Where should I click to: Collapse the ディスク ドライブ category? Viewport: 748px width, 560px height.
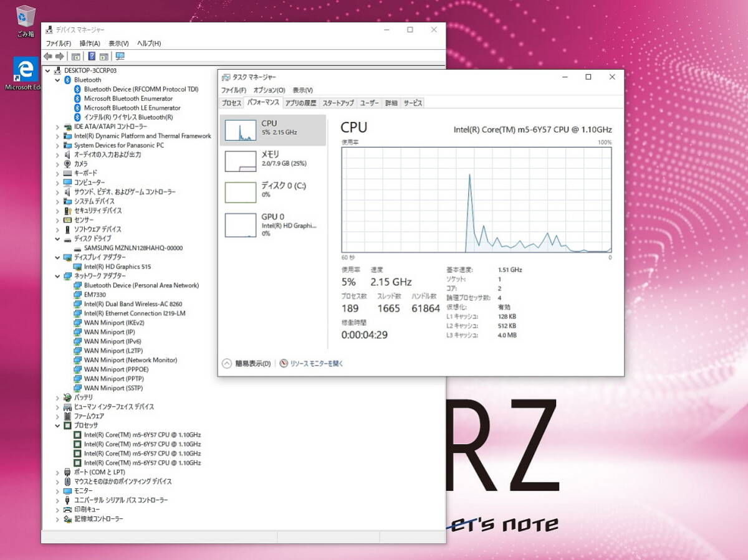[x=58, y=239]
